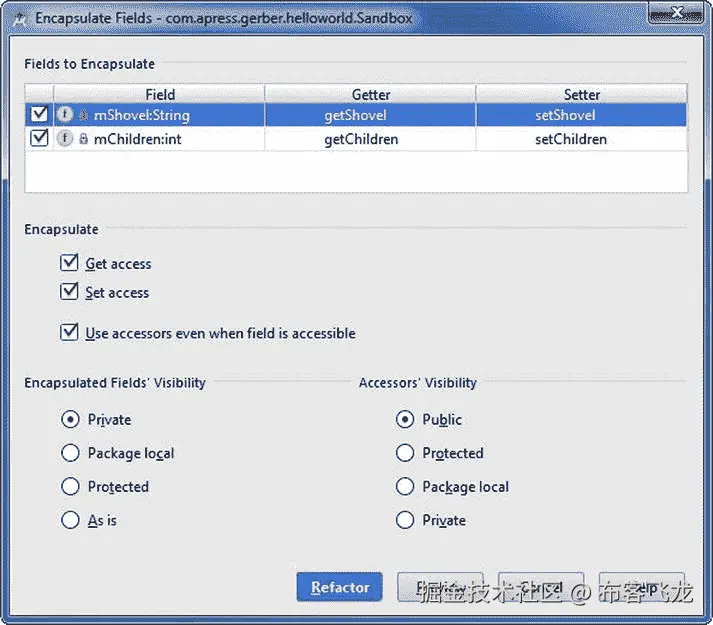Select Private for encapsulated fields' visibility

click(70, 419)
